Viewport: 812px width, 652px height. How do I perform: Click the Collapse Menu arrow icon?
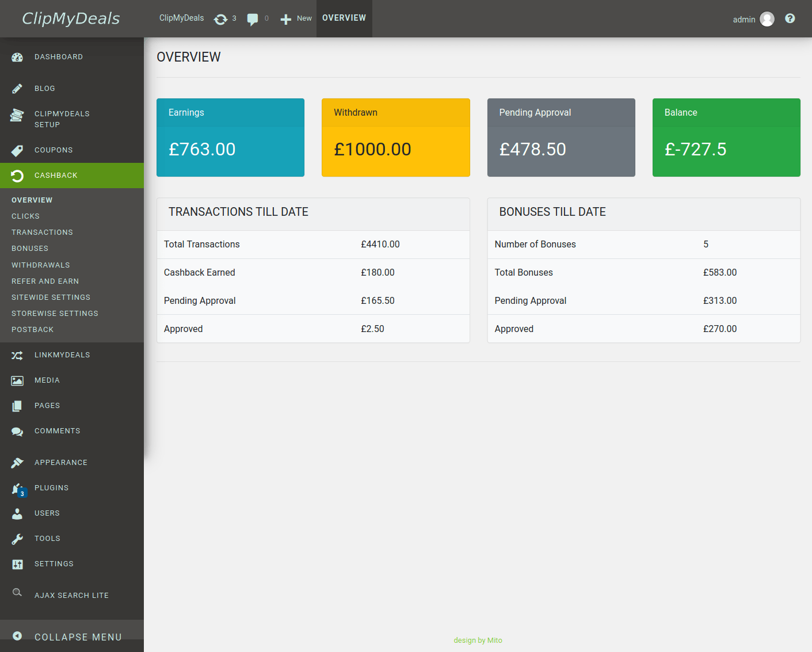point(17,636)
